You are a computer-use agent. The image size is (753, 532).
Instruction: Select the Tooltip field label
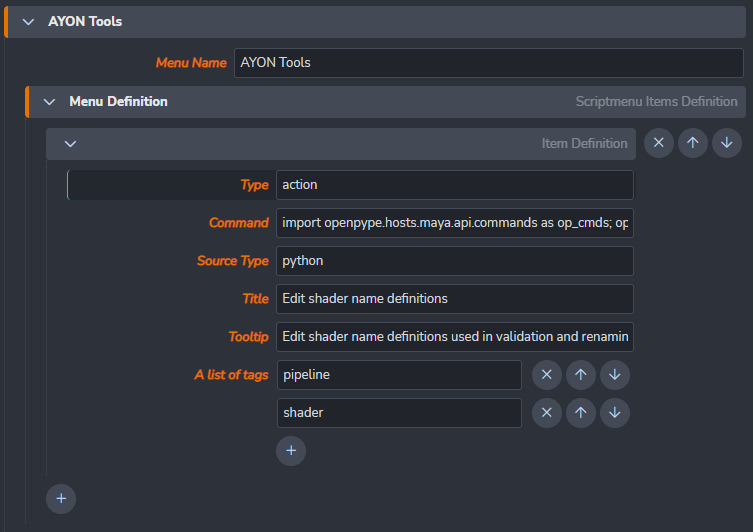click(x=248, y=337)
